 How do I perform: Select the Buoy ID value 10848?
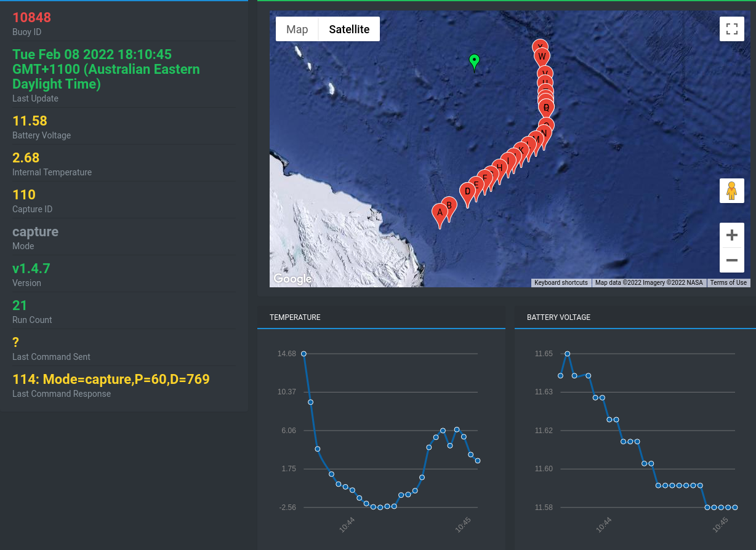pyautogui.click(x=32, y=18)
